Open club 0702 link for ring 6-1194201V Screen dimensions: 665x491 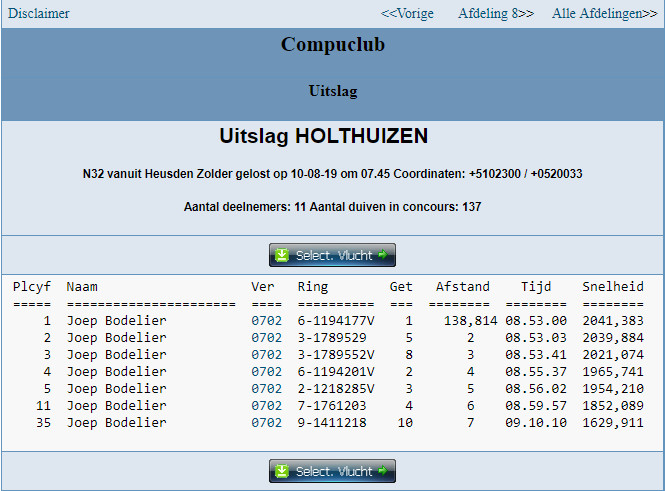266,371
